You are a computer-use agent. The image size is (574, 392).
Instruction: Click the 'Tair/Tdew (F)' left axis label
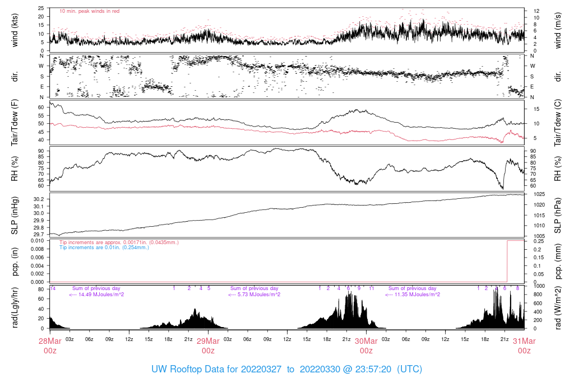tap(15, 123)
